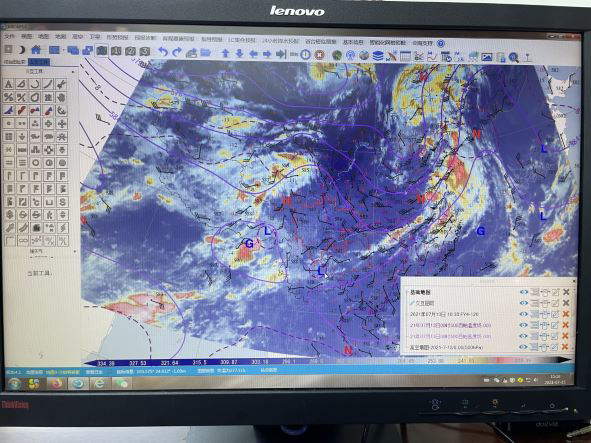Viewport: 591px width, 443px height.
Task: Toggle eye icon of the 高空填图 layer
Action: coord(523,346)
